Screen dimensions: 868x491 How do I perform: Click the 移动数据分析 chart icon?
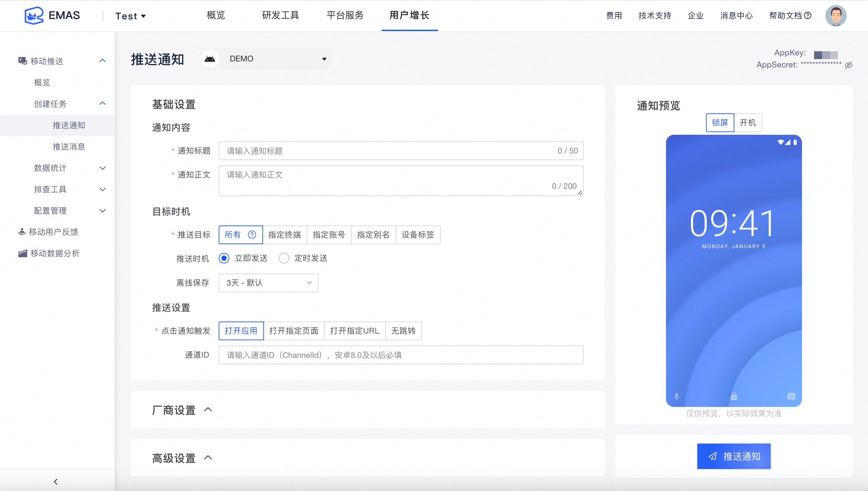click(x=23, y=253)
